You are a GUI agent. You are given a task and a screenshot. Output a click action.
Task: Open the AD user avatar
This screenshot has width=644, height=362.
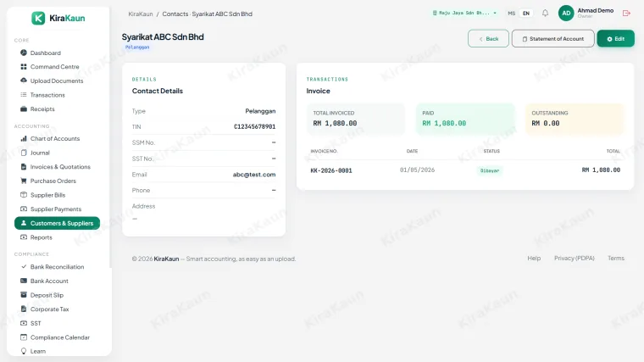pos(566,14)
